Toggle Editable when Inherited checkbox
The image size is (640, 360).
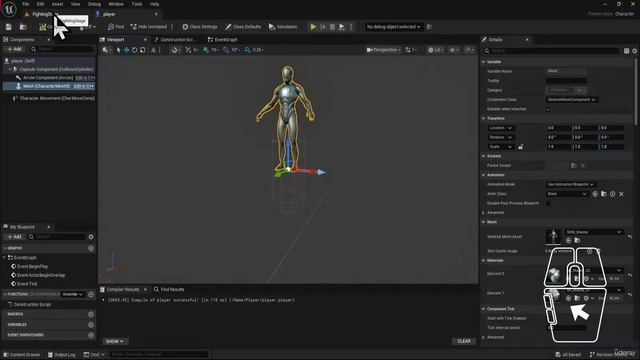(x=549, y=109)
